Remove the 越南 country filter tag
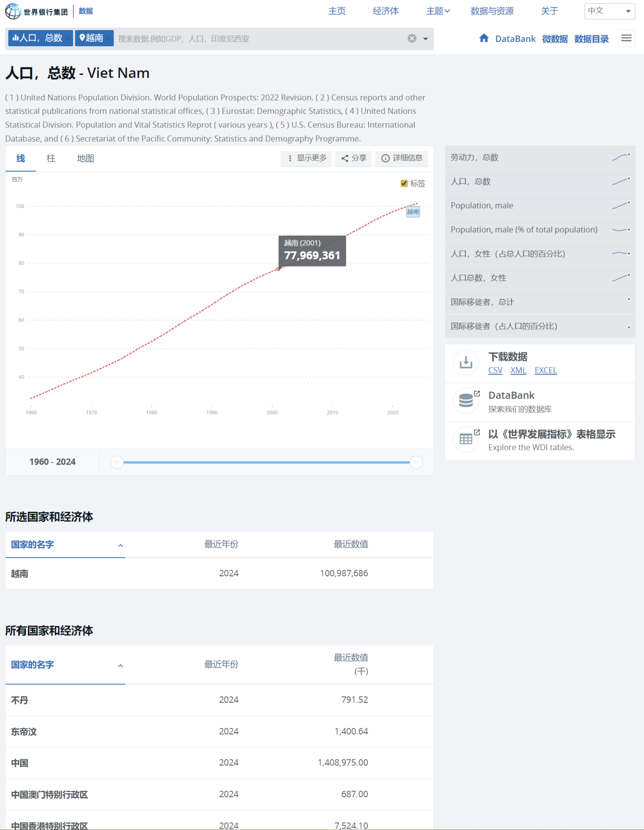644x830 pixels. pyautogui.click(x=109, y=38)
